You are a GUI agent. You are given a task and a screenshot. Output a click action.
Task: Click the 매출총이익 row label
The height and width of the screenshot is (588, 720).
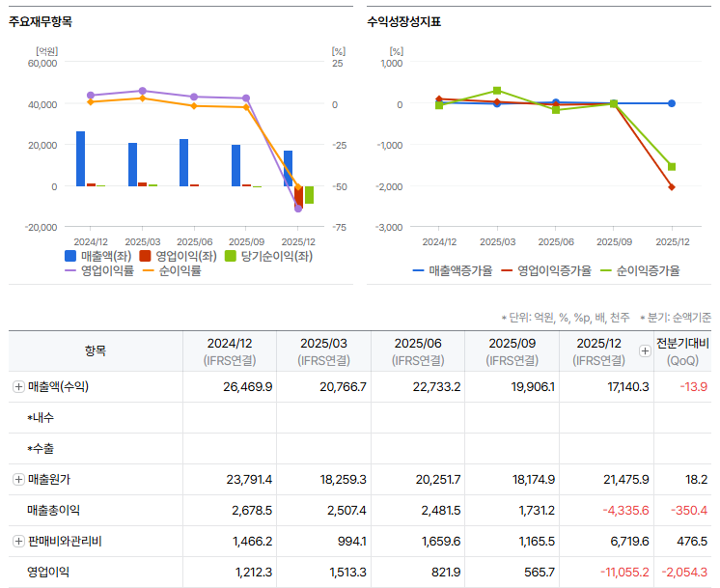click(x=53, y=511)
